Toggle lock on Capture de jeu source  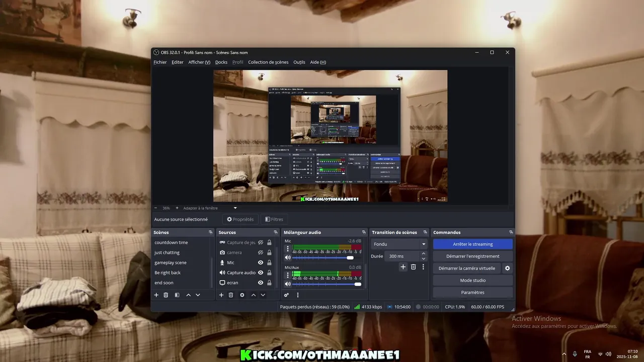(x=269, y=242)
